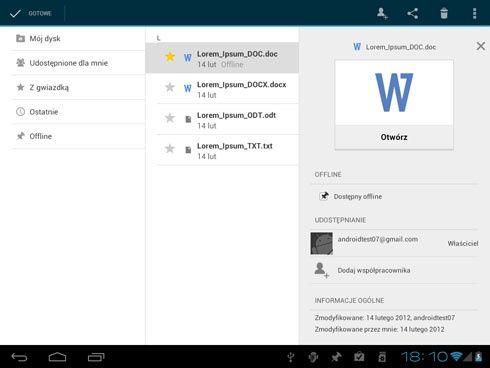Tap USB icon in system bar
The height and width of the screenshot is (368, 490).
[x=291, y=357]
